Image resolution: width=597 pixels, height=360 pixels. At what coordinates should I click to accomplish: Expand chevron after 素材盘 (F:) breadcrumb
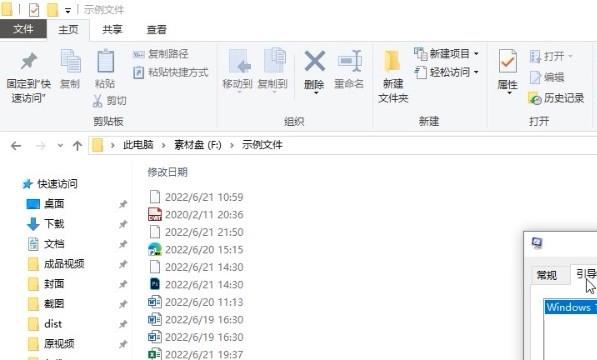point(231,145)
